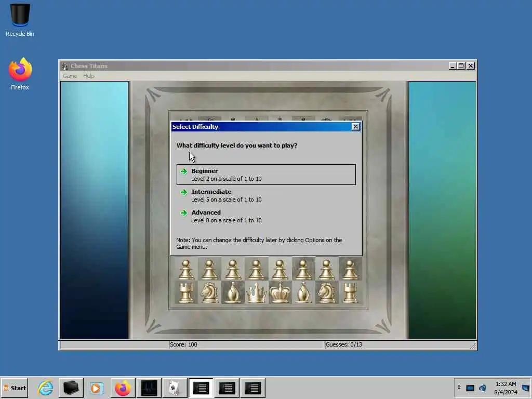Click the Score: 100 status text
The image size is (532, 399).
(183, 345)
